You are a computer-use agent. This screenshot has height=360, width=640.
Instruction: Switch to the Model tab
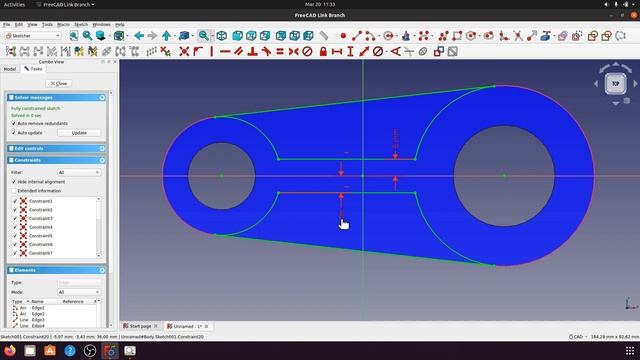(x=10, y=69)
